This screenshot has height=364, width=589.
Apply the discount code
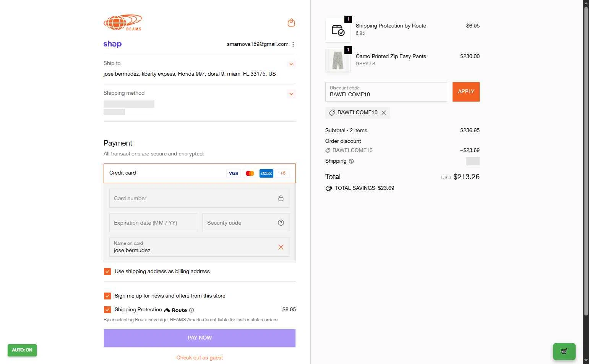pyautogui.click(x=466, y=92)
